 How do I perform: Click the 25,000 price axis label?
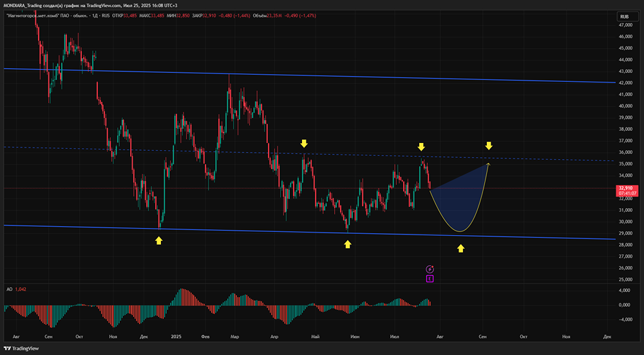626,280
